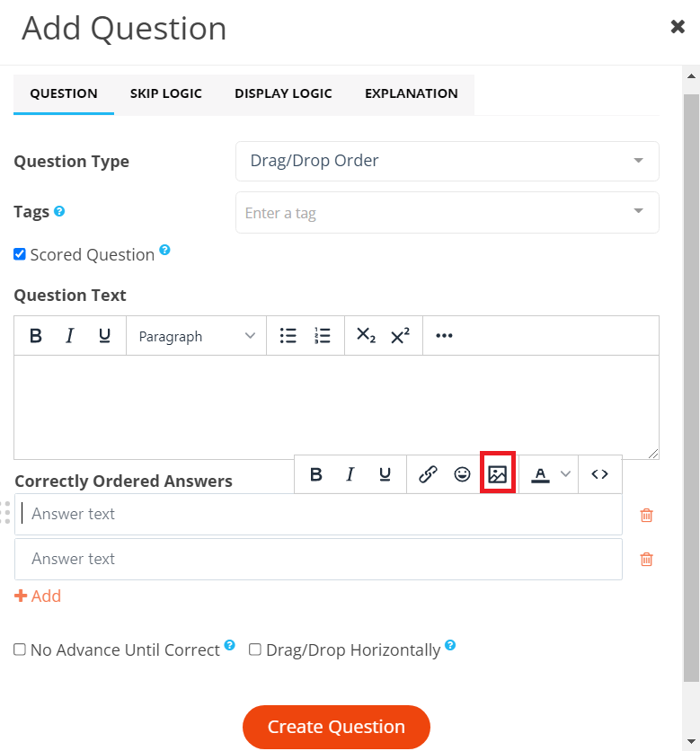
Task: Click Add to insert another answer
Action: point(38,596)
